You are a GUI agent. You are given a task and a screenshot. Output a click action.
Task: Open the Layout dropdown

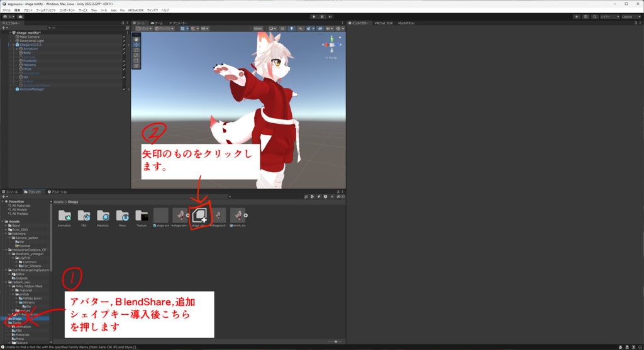(630, 17)
